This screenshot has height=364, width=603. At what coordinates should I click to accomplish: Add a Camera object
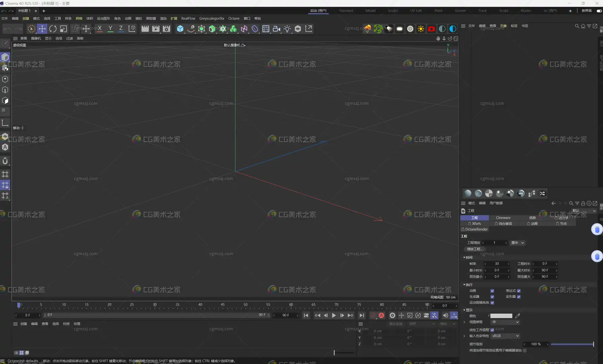pyautogui.click(x=276, y=29)
